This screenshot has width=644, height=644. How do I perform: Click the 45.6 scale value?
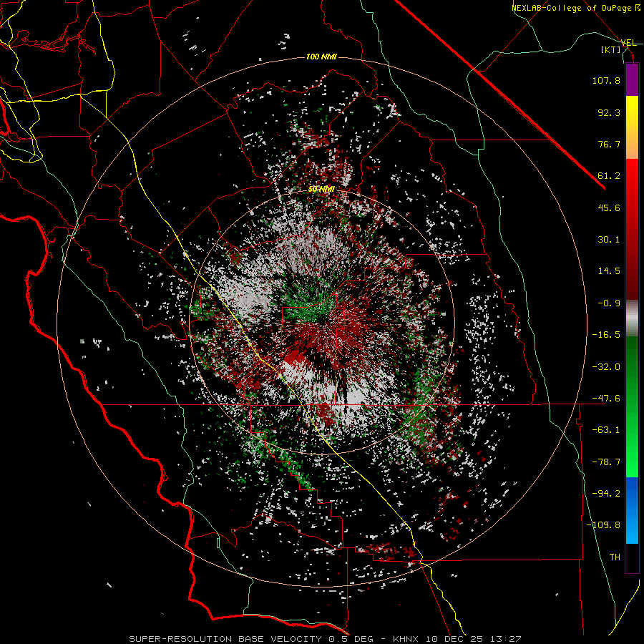click(609, 208)
